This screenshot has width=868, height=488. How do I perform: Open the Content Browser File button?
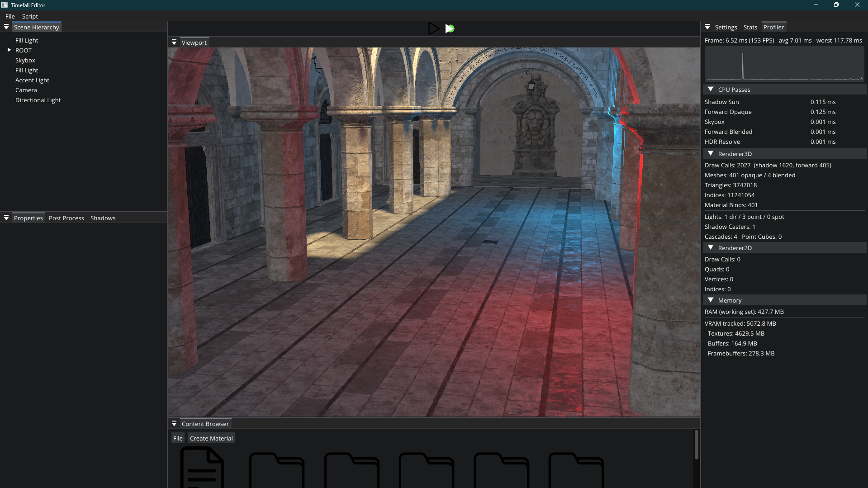[178, 438]
